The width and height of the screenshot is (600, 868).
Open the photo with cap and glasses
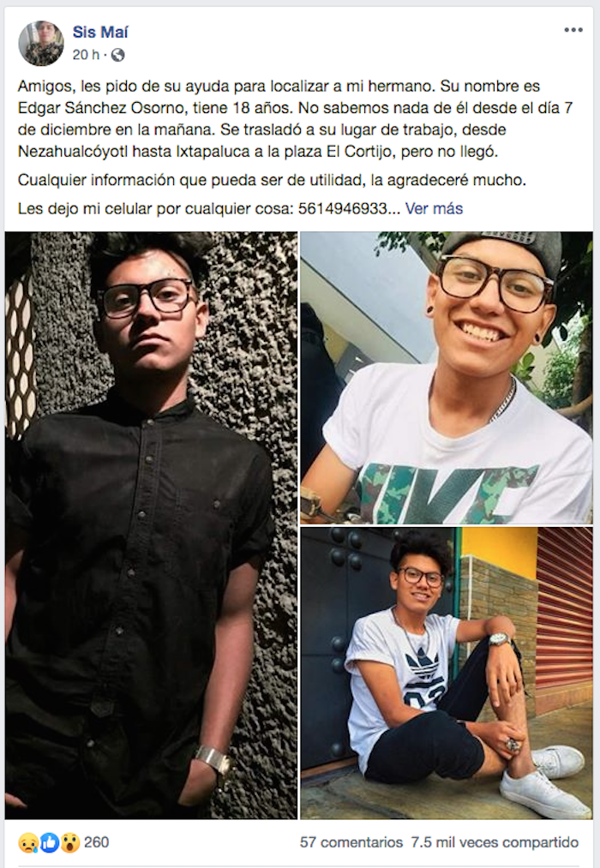(x=447, y=378)
